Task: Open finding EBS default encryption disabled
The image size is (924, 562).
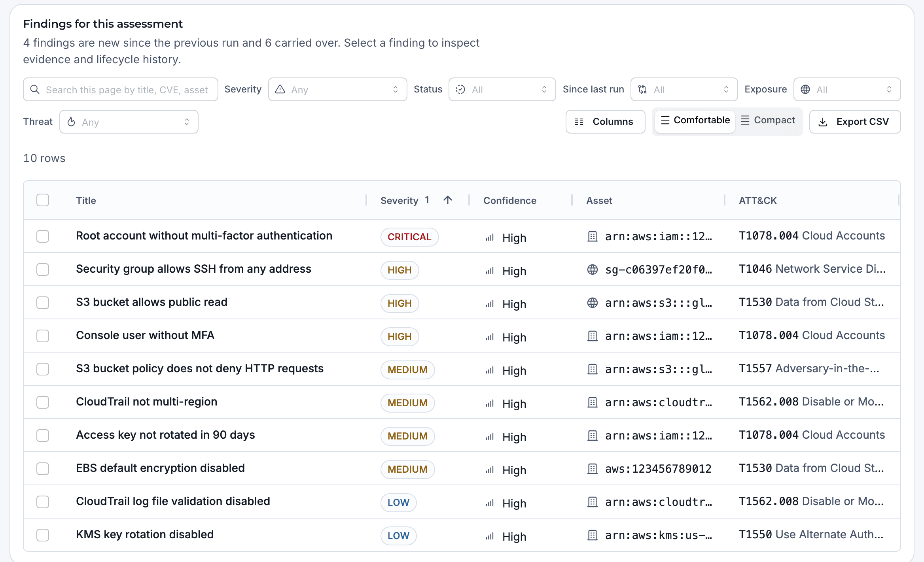Action: 160,468
